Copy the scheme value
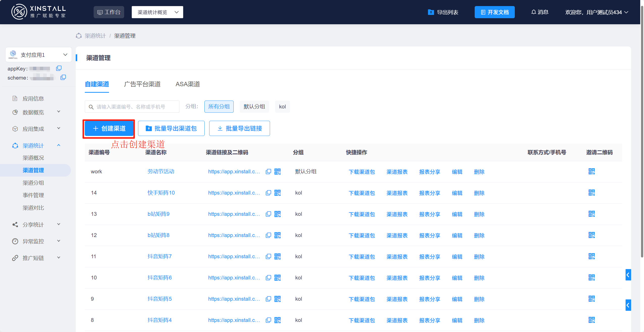This screenshot has height=332, width=644. click(x=63, y=77)
